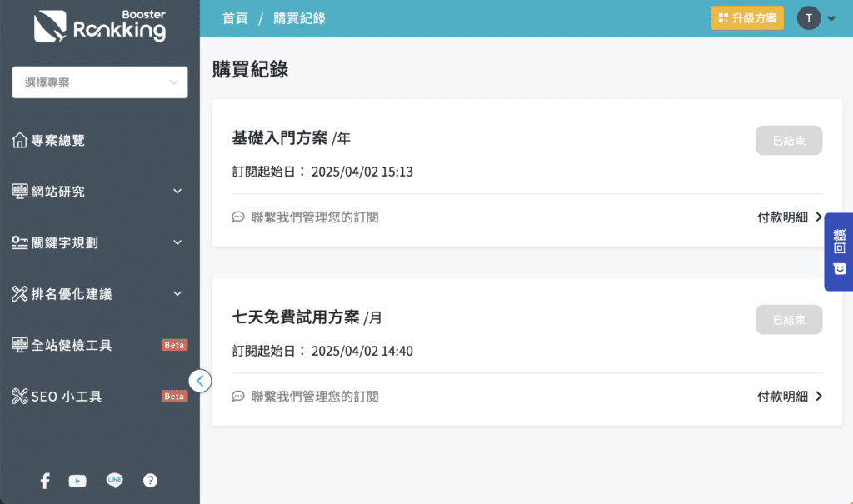The width and height of the screenshot is (853, 504).
Task: Open the 選擇專案 project dropdown
Action: click(x=100, y=82)
